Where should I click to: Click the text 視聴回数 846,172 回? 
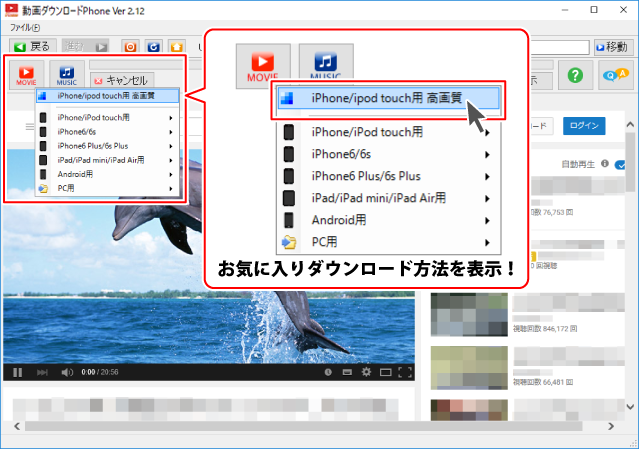[x=545, y=329]
